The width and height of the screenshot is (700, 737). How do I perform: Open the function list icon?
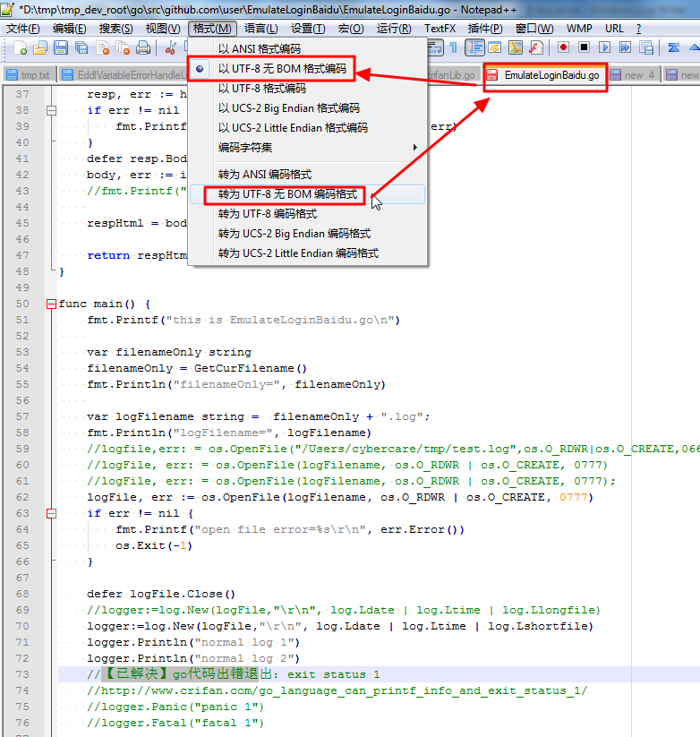pyautogui.click(x=536, y=47)
